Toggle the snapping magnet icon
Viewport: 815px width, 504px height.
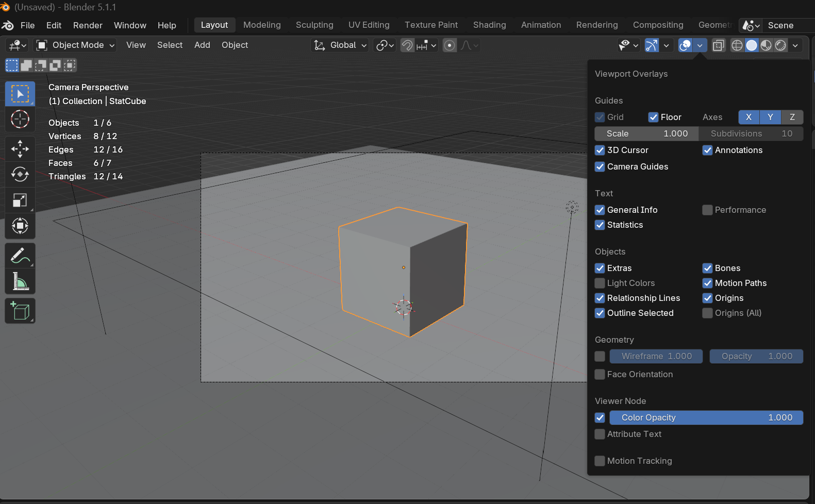(x=407, y=45)
